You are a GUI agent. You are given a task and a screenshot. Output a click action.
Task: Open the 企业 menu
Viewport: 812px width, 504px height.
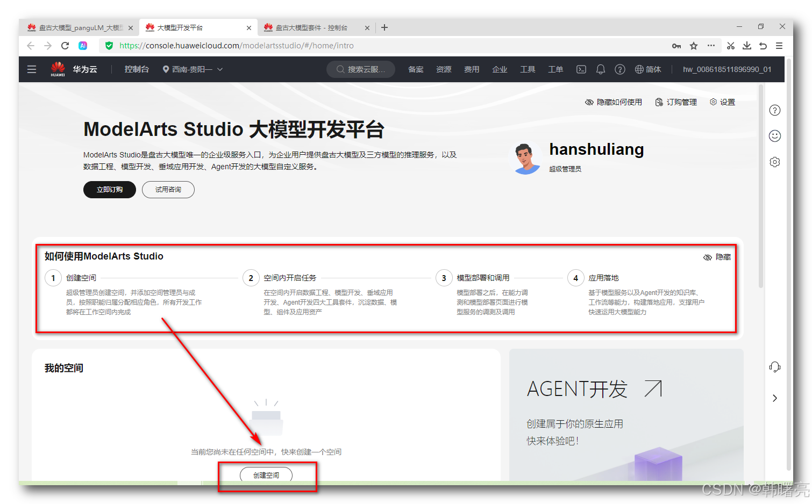click(500, 69)
